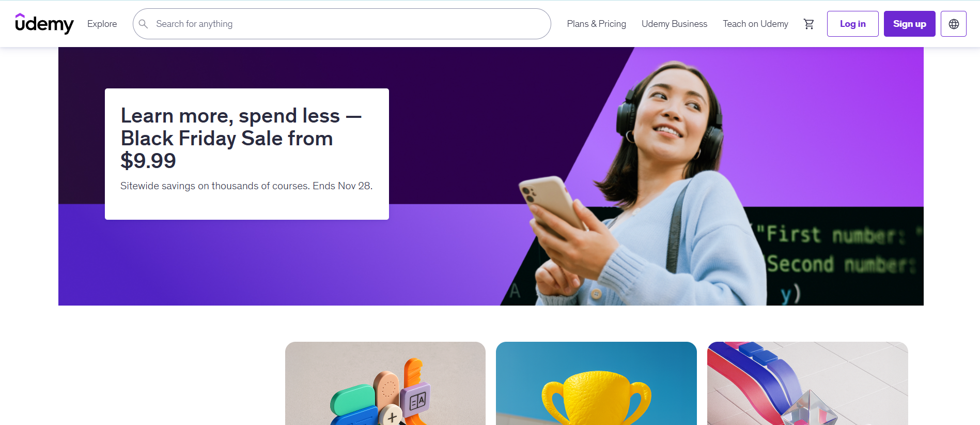Click the Log in button
This screenshot has height=425, width=980.
852,24
